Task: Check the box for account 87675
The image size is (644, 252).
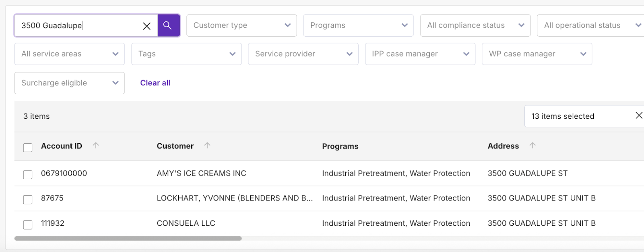Action: coord(28,199)
